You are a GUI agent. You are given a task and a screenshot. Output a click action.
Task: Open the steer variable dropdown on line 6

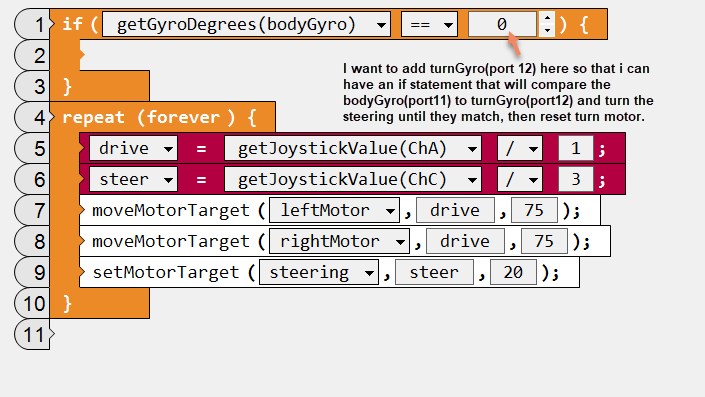[x=134, y=179]
